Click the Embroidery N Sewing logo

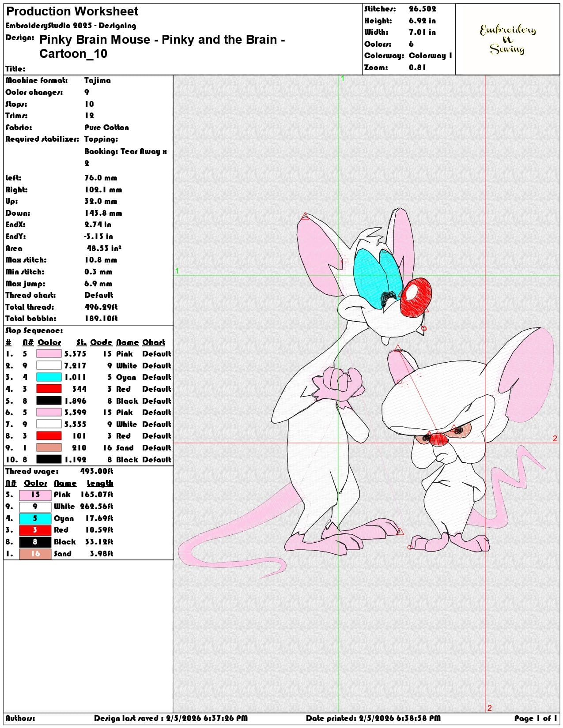[x=508, y=39]
